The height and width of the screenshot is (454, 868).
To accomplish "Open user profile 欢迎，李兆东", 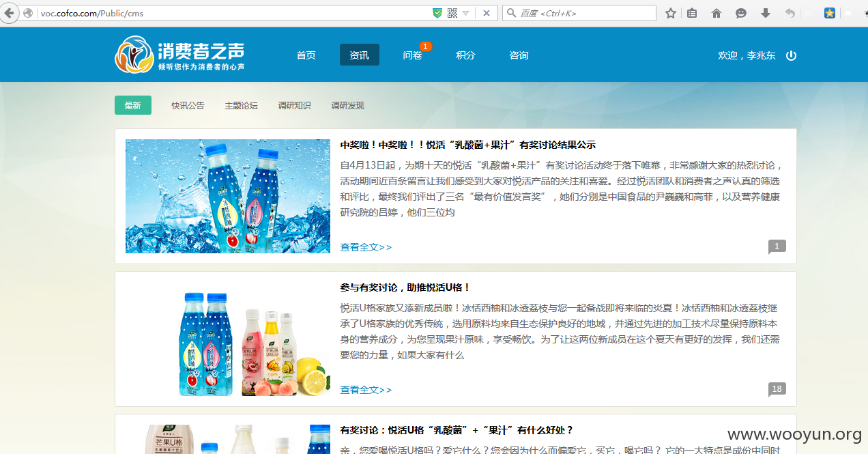I will click(x=747, y=55).
